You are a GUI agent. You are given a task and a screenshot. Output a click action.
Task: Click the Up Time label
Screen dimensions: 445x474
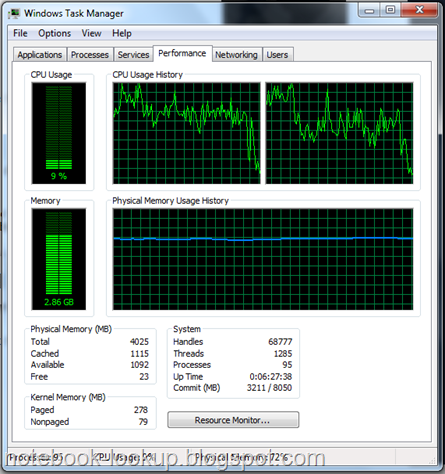coord(188,377)
